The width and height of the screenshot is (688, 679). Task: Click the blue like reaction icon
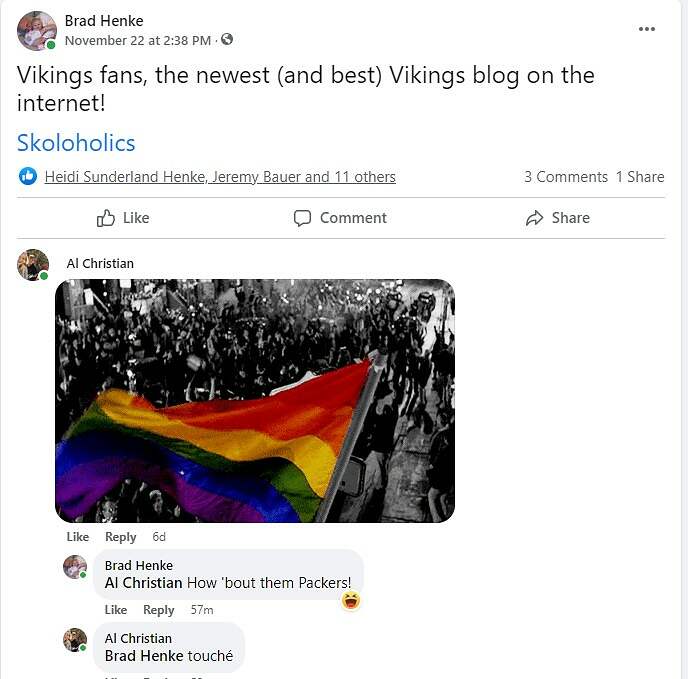click(x=28, y=177)
